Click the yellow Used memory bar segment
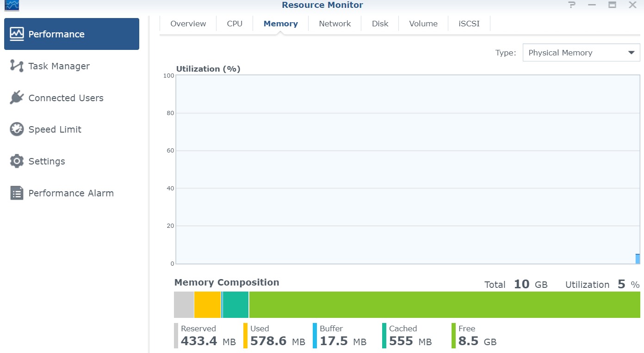Screen dimensions: 644x353 pyautogui.click(x=207, y=304)
